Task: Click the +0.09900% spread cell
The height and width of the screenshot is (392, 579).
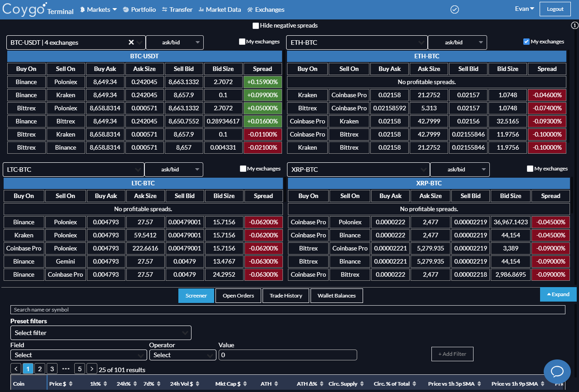Action: pos(263,95)
